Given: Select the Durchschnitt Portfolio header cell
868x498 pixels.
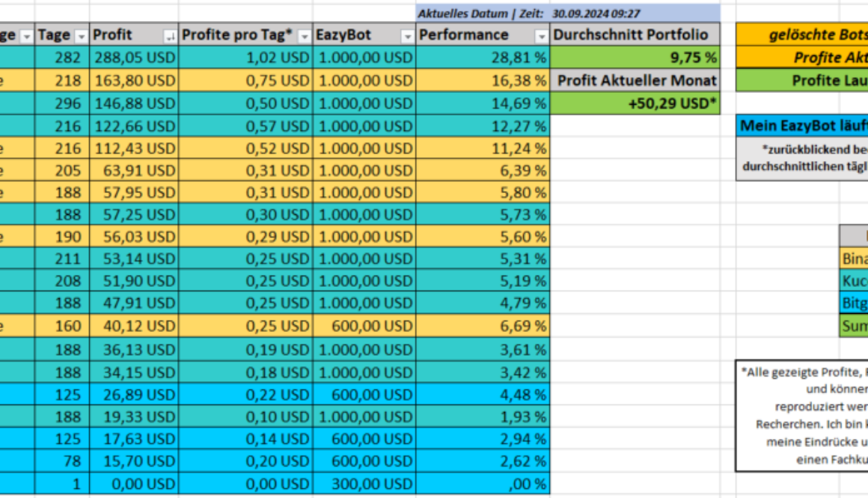Looking at the screenshot, I should point(635,35).
